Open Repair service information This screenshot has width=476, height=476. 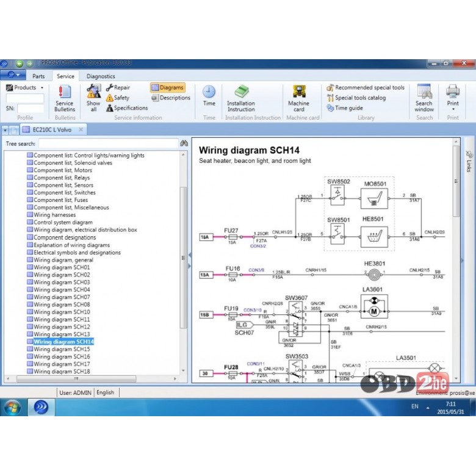click(118, 87)
